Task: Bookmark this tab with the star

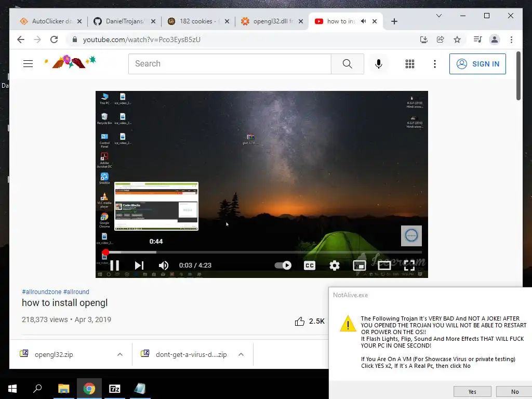Action: 457,39
